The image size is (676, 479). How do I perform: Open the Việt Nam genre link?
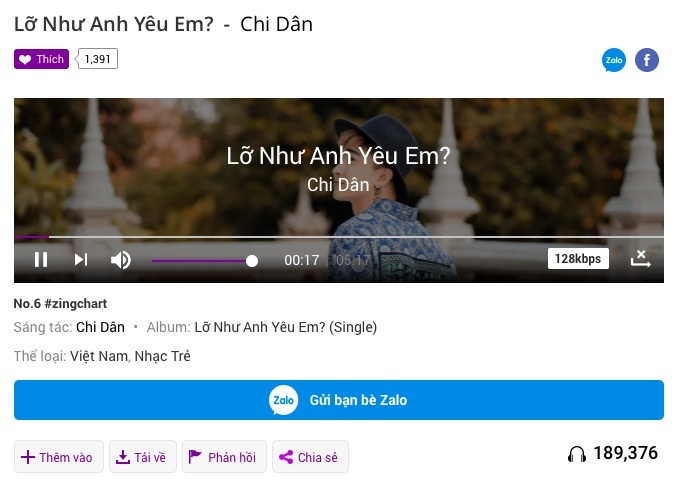[99, 356]
